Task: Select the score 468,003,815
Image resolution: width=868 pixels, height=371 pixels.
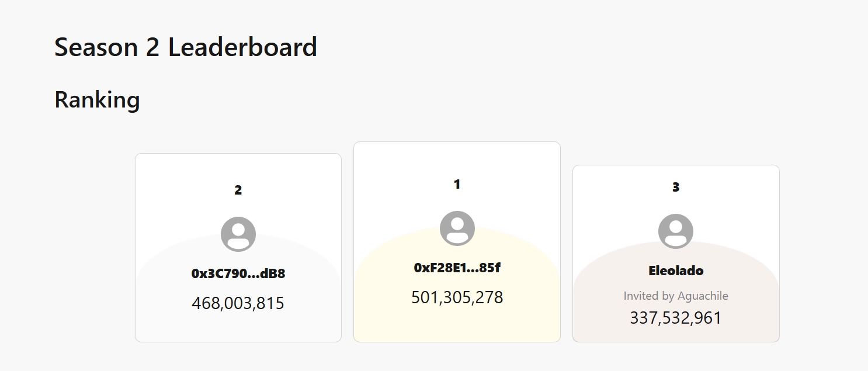Action: click(x=238, y=303)
